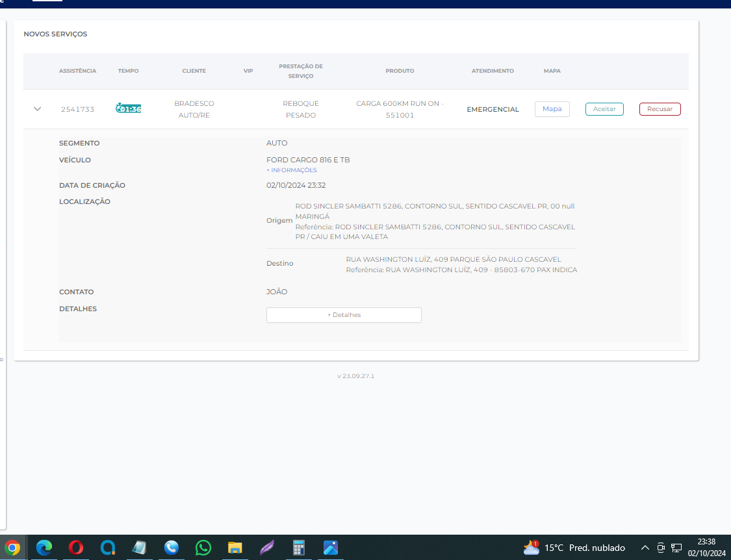This screenshot has height=560, width=731.
Task: Click the purple feather app icon
Action: pyautogui.click(x=267, y=548)
